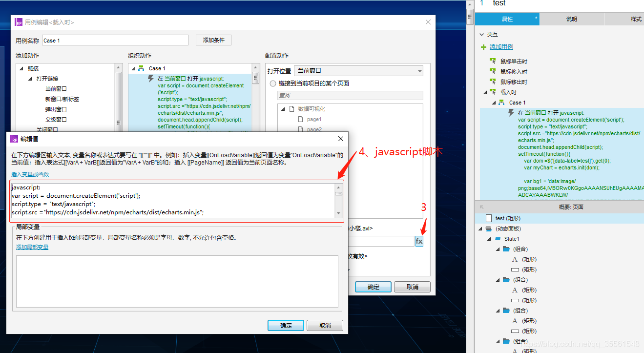
Task: Click 取消 in the 编辑值 dialog
Action: coord(325,326)
